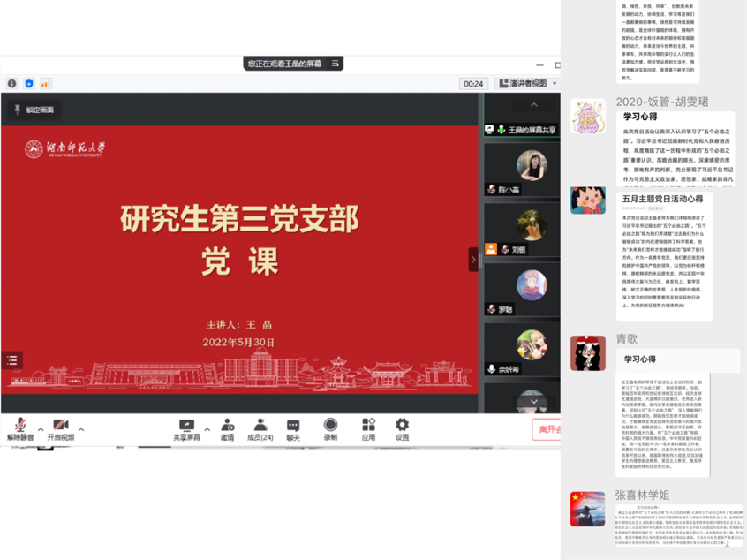
Task: Click the blue security shield icon
Action: [x=29, y=84]
